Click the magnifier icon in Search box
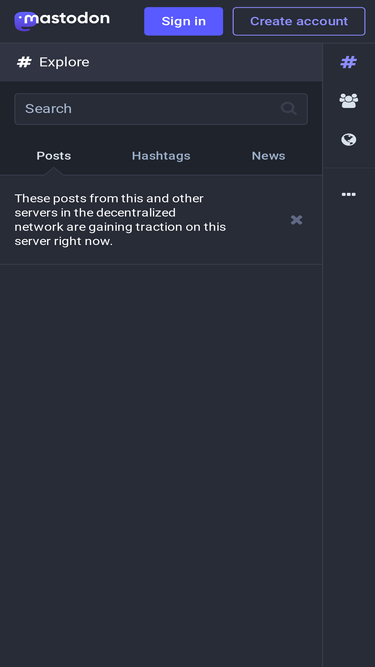This screenshot has width=375, height=667. point(289,109)
